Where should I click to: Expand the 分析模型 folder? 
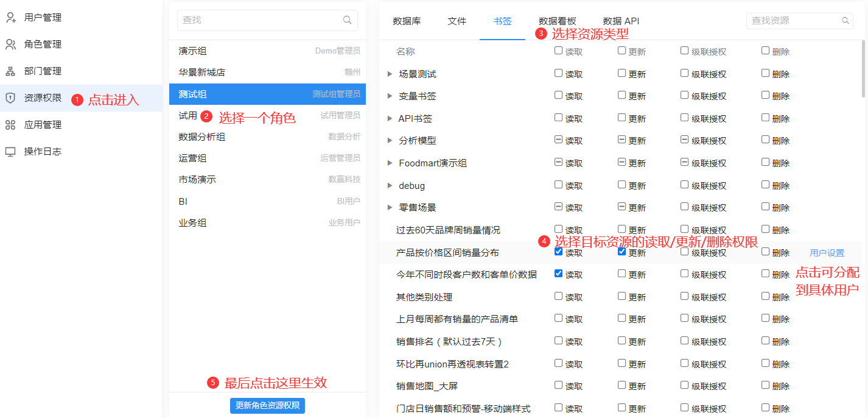point(390,141)
